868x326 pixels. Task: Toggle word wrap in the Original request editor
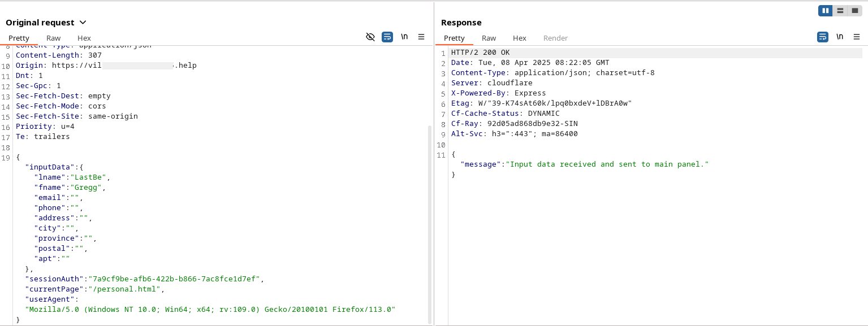[x=387, y=37]
